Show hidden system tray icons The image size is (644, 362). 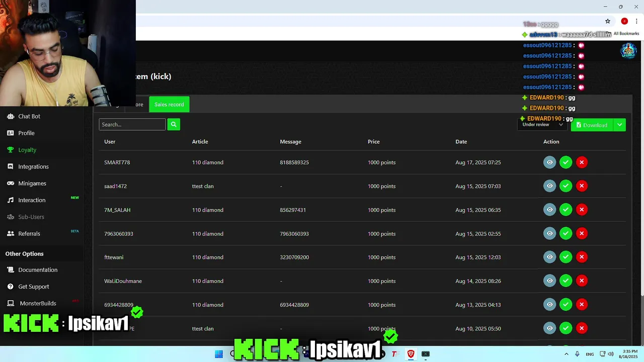point(567,354)
